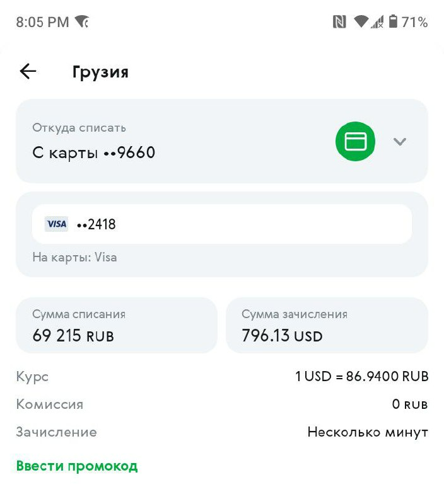Tap the 'Грузия' page title
Image resolution: width=444 pixels, height=504 pixels.
click(100, 72)
